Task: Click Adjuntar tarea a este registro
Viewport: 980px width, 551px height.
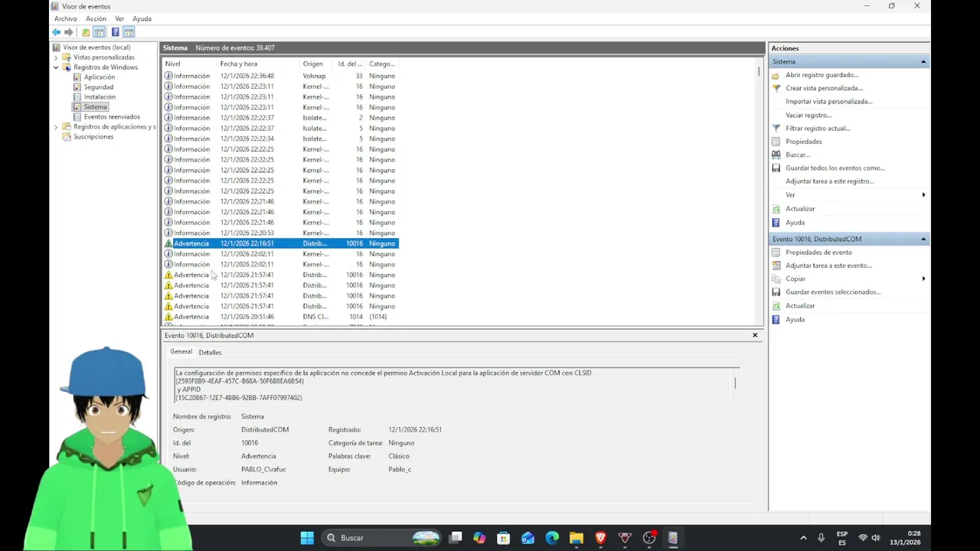Action: (829, 181)
